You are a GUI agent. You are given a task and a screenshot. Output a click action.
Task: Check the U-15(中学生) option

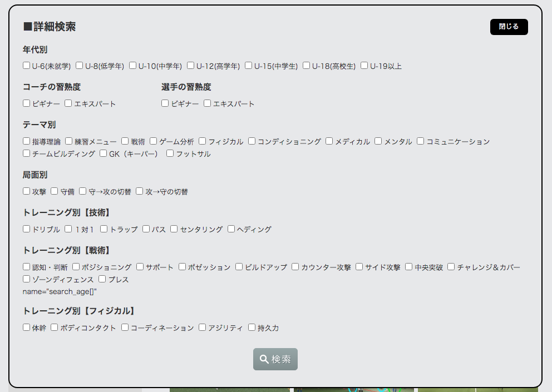249,66
